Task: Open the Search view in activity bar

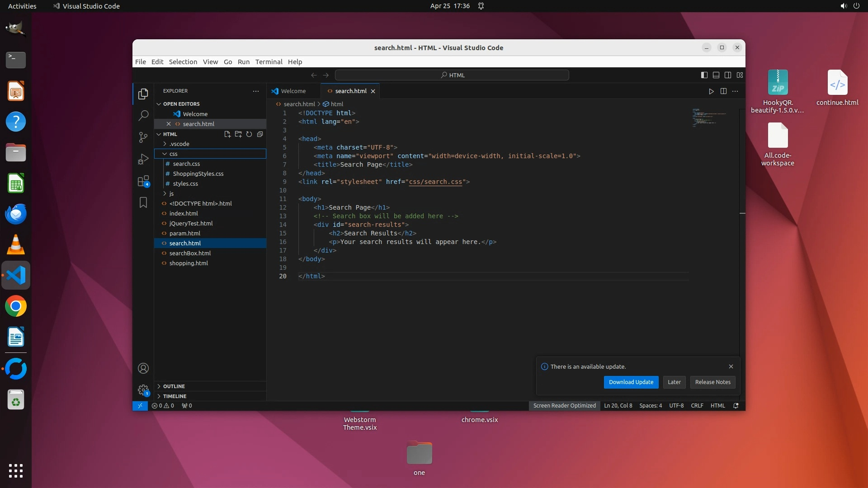Action: [x=143, y=115]
